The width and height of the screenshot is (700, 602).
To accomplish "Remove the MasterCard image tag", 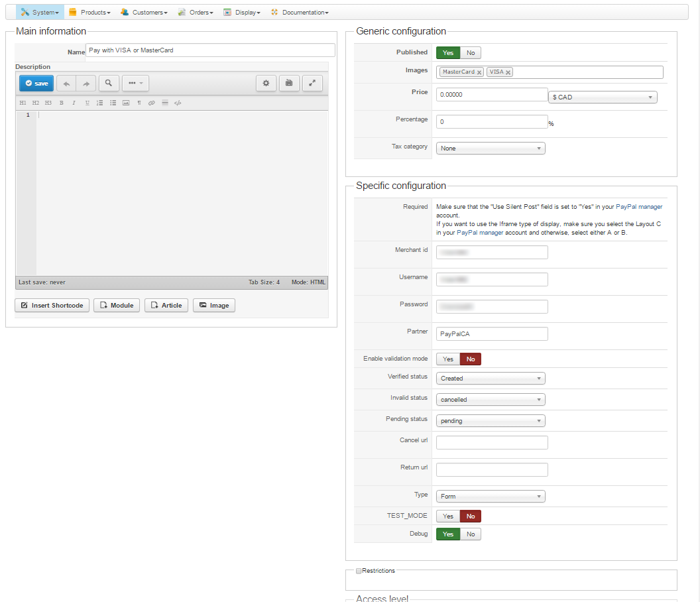I will (x=479, y=72).
